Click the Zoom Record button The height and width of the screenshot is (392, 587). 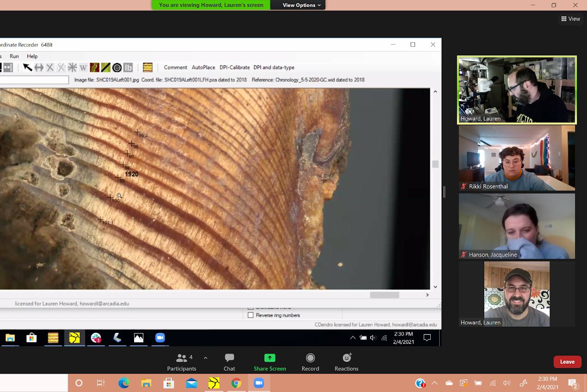(310, 362)
